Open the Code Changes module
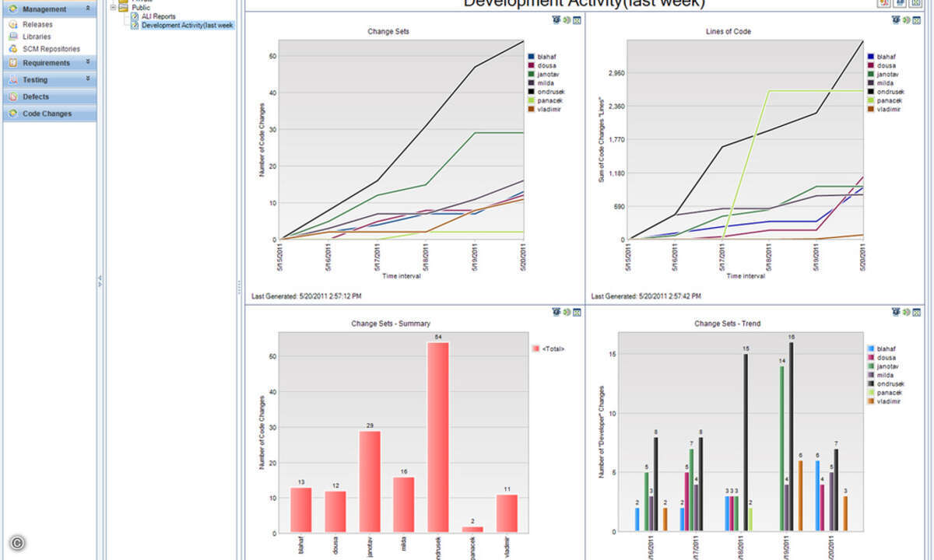This screenshot has height=560, width=934. [50, 114]
